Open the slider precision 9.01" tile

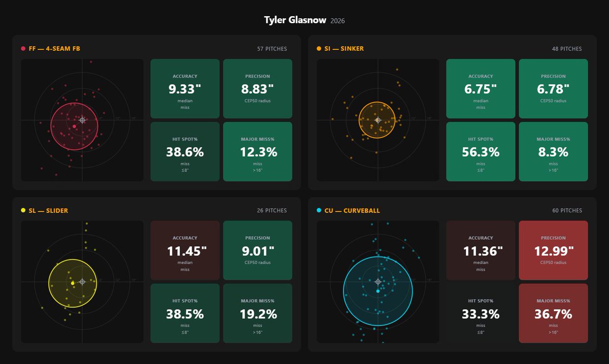[x=258, y=250]
